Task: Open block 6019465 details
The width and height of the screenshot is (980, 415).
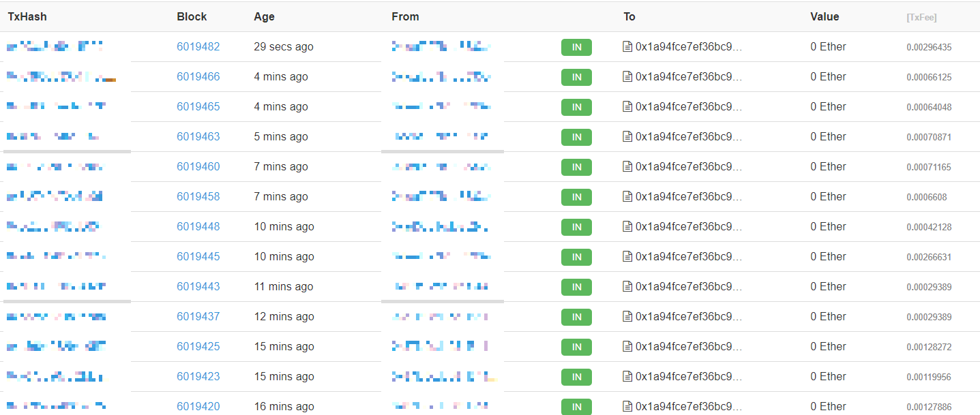Action: [198, 107]
